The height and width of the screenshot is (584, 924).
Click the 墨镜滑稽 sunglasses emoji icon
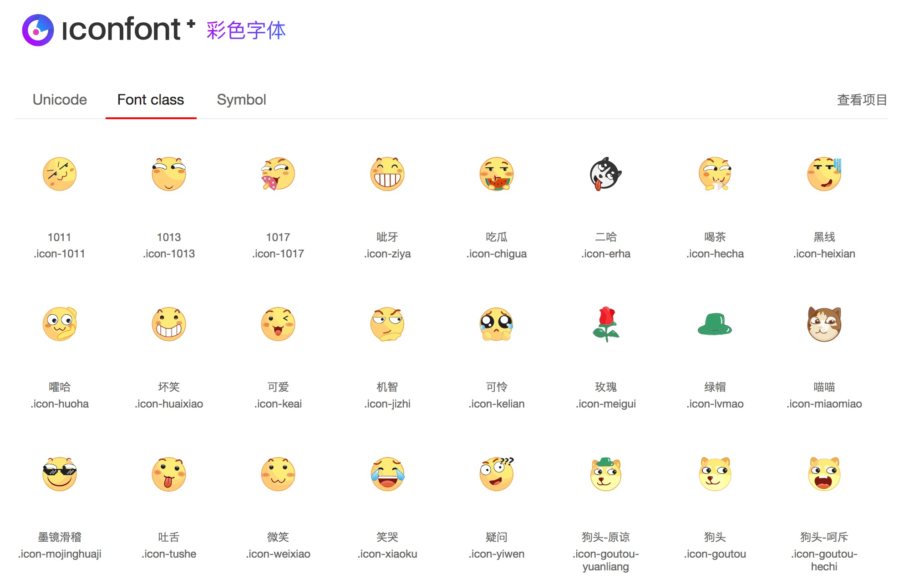tap(59, 474)
